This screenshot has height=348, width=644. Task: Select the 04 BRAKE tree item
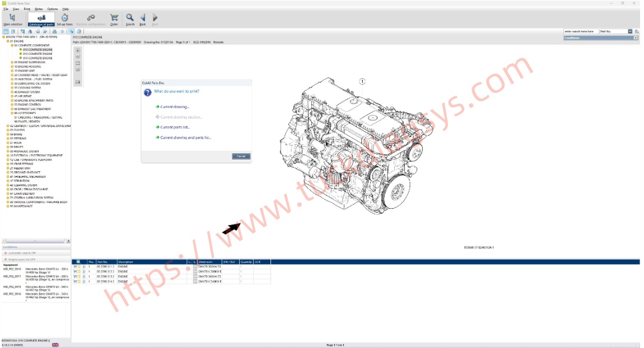(x=16, y=135)
